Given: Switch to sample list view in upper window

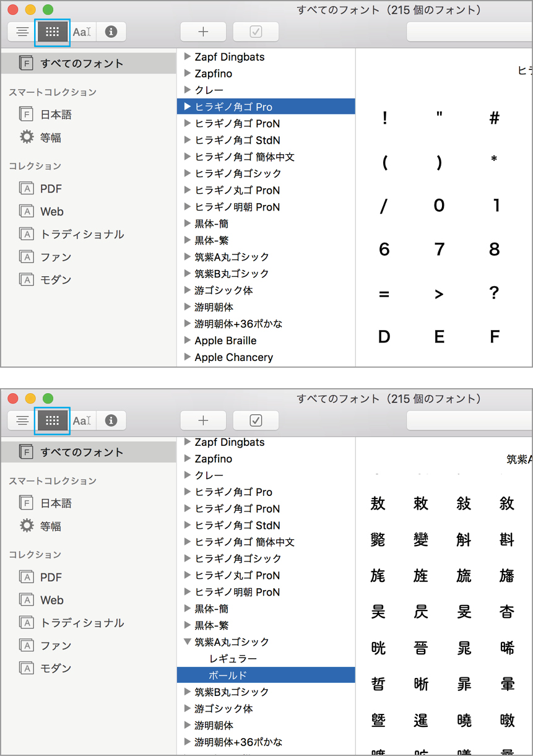Looking at the screenshot, I should 22,32.
